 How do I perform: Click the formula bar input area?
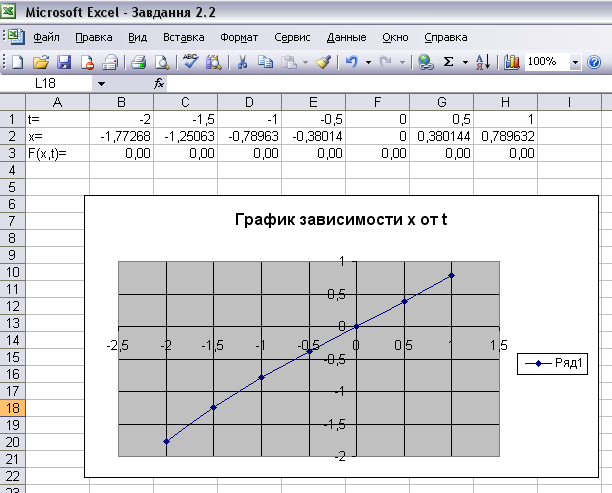(389, 84)
